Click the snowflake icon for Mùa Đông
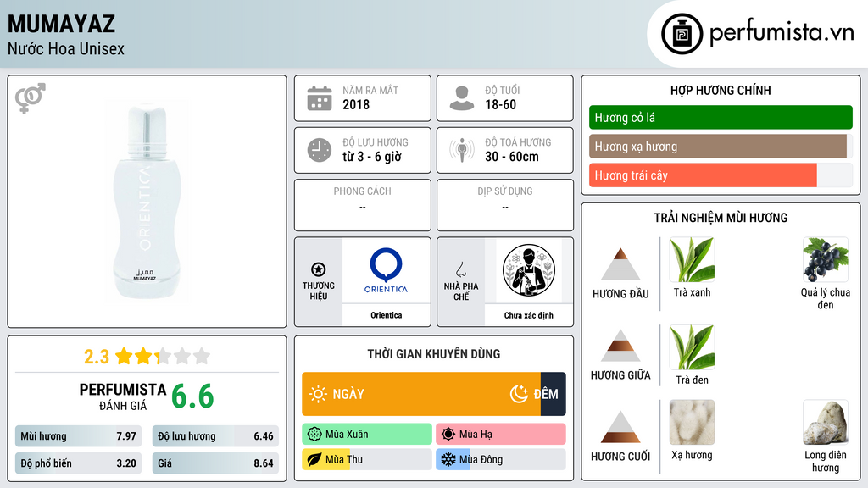The width and height of the screenshot is (868, 488). click(x=448, y=459)
